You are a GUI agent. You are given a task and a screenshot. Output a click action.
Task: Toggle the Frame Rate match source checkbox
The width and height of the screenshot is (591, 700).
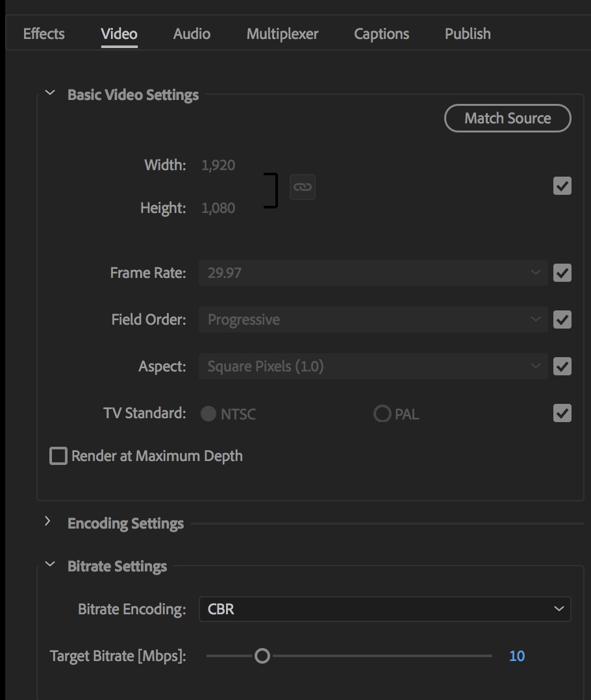562,273
